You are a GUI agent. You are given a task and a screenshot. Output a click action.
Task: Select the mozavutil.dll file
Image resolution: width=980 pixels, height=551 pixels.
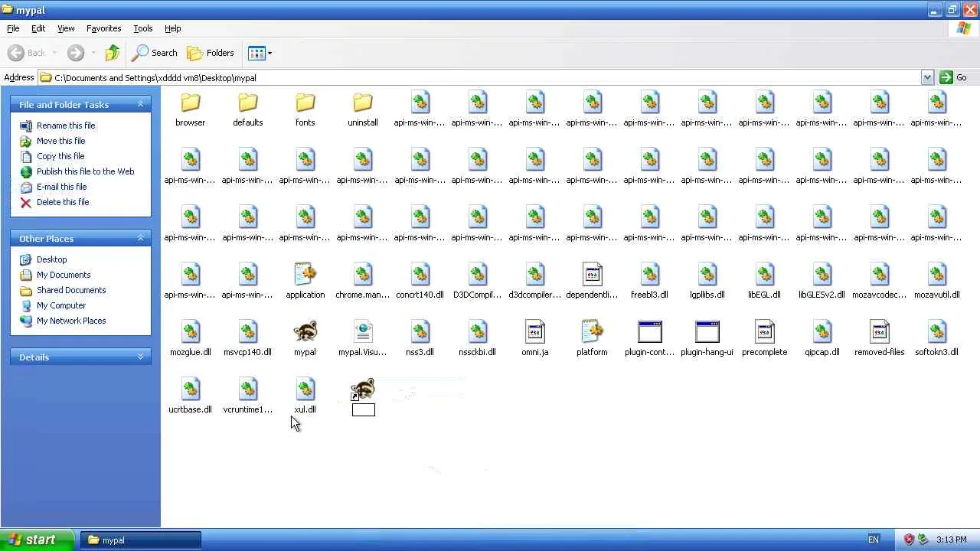click(x=936, y=282)
